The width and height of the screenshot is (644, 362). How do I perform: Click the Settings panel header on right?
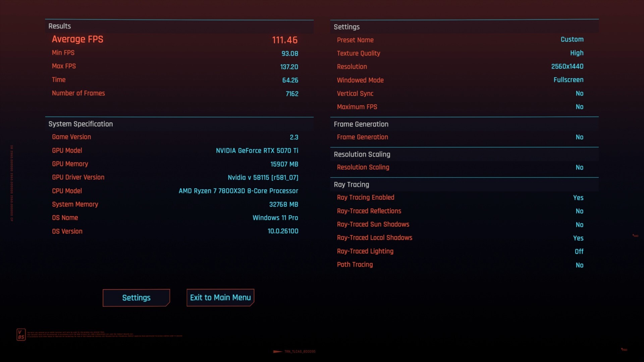(x=346, y=27)
